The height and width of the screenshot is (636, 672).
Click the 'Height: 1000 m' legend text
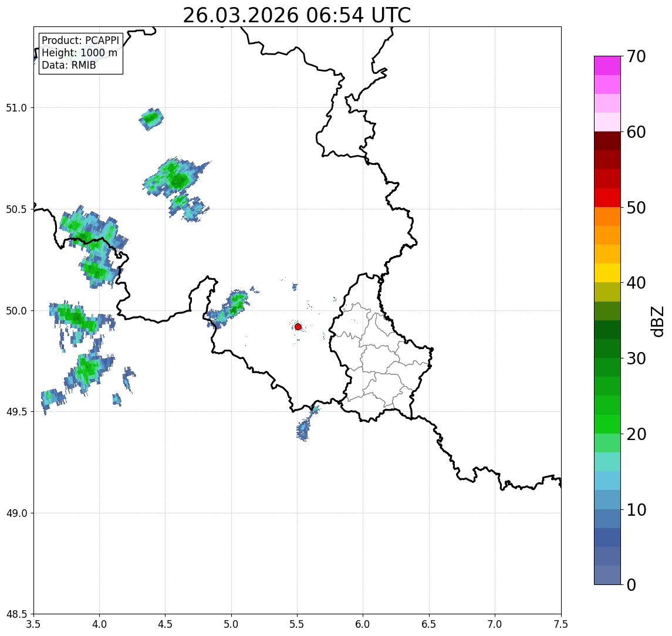(79, 53)
